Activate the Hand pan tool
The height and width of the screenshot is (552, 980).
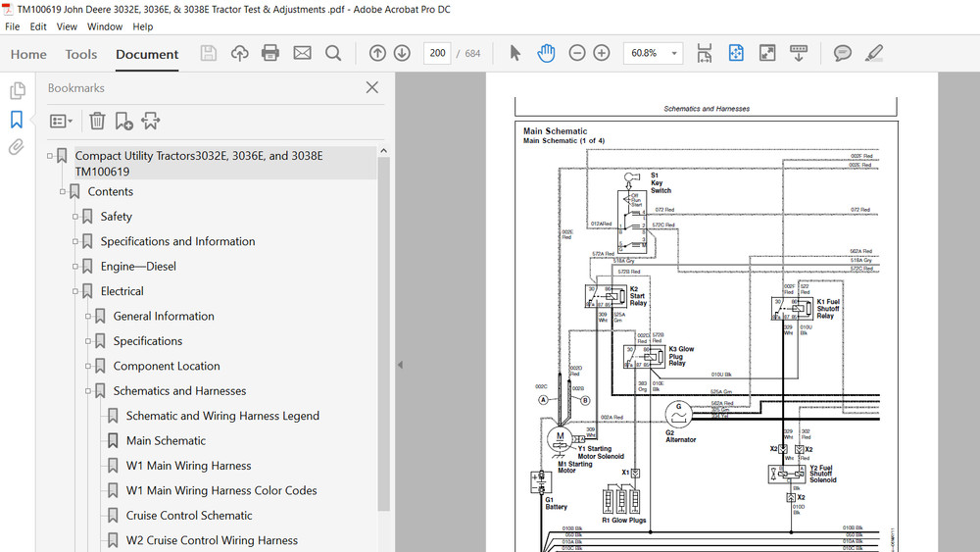[546, 53]
